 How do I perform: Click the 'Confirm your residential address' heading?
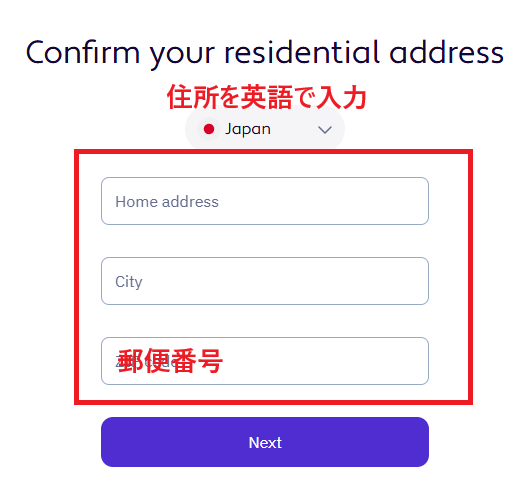click(x=265, y=53)
